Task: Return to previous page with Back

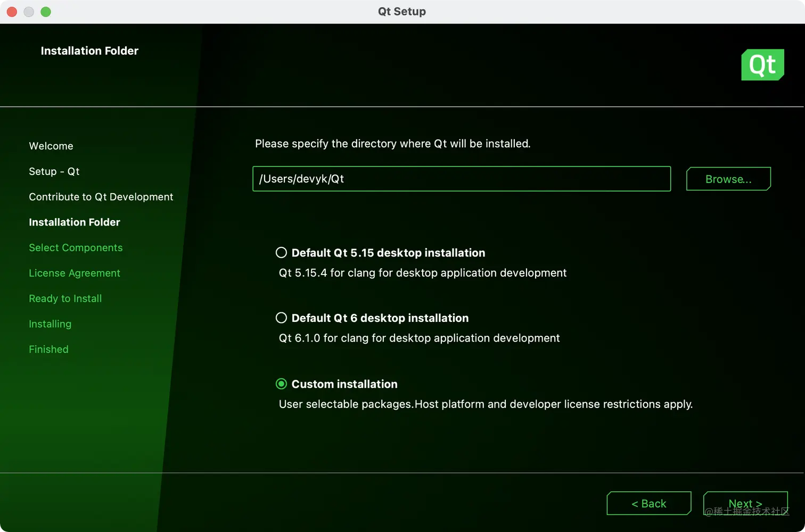Action: [x=649, y=503]
